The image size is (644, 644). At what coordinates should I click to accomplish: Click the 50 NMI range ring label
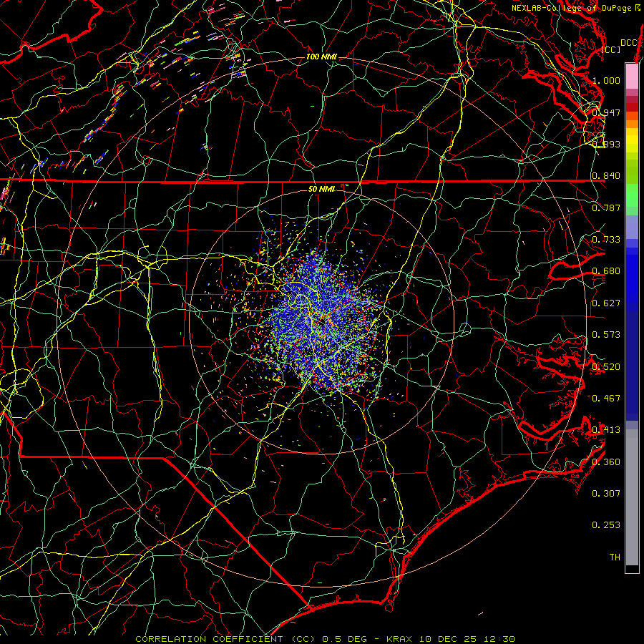pyautogui.click(x=321, y=189)
